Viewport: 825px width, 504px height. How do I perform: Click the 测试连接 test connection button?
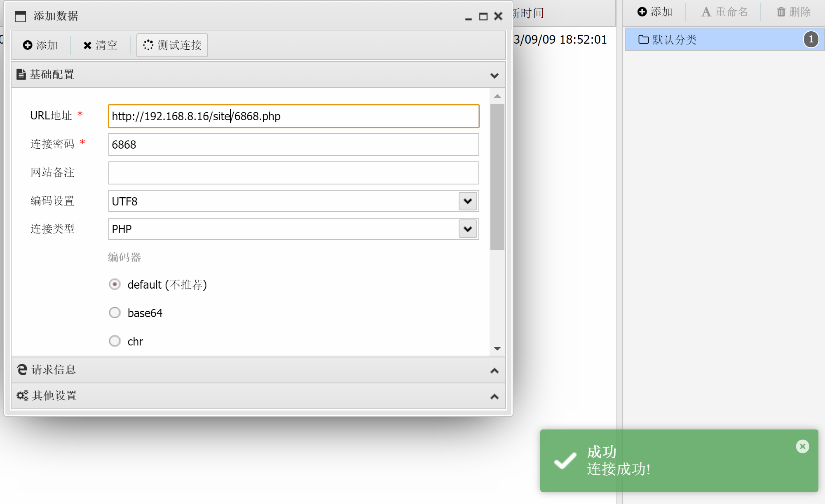[x=172, y=45]
